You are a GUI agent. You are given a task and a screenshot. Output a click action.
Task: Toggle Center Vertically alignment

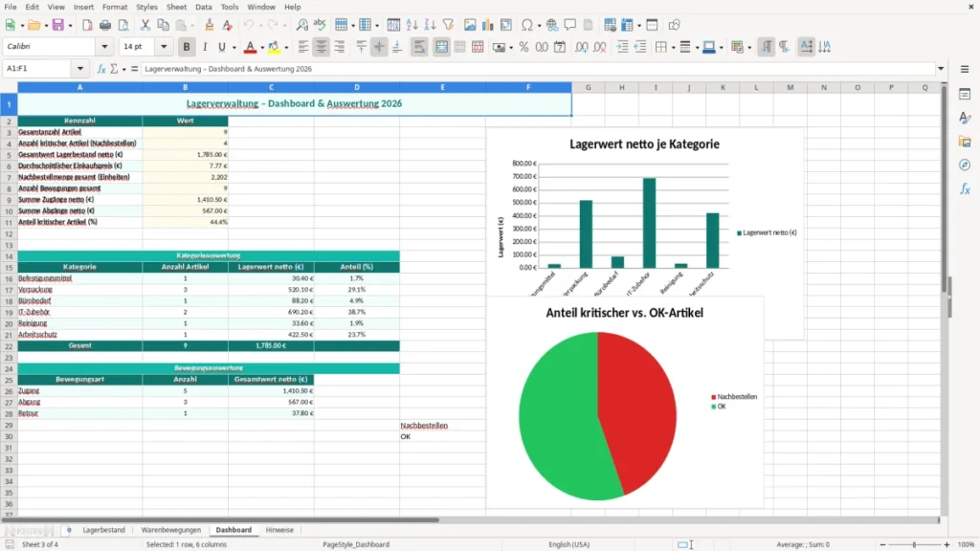tap(379, 47)
